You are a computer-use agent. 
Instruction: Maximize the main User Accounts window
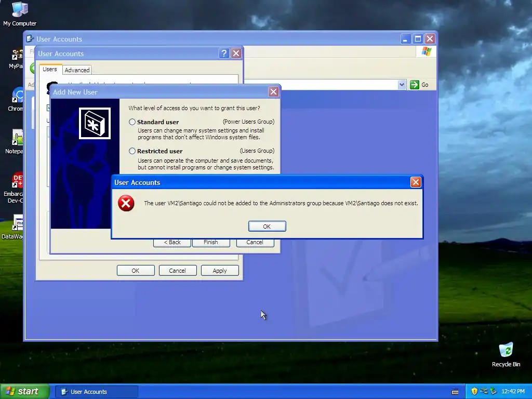(x=418, y=38)
